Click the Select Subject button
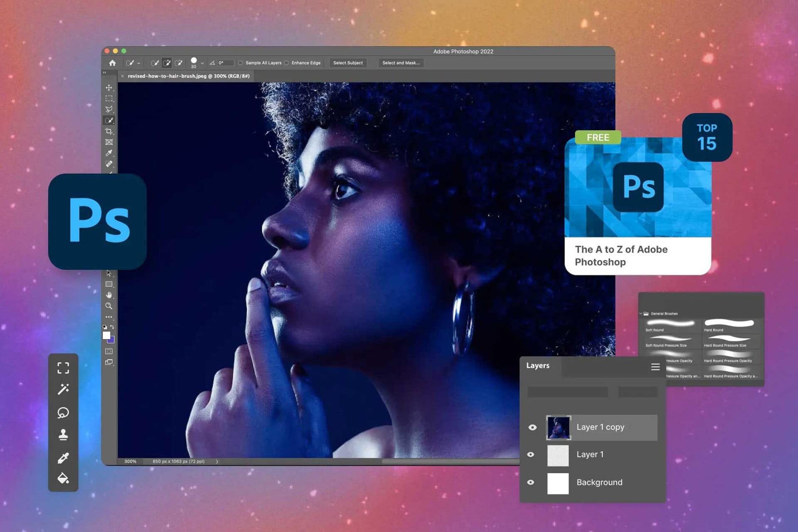This screenshot has height=532, width=798. [348, 63]
